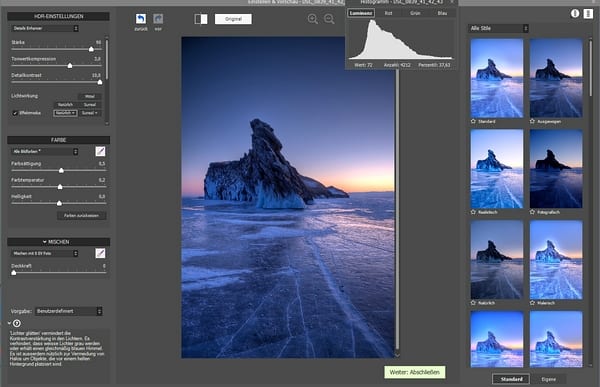600x387 pixels.
Task: Switch to the Eigene presets tab
Action: click(x=548, y=379)
